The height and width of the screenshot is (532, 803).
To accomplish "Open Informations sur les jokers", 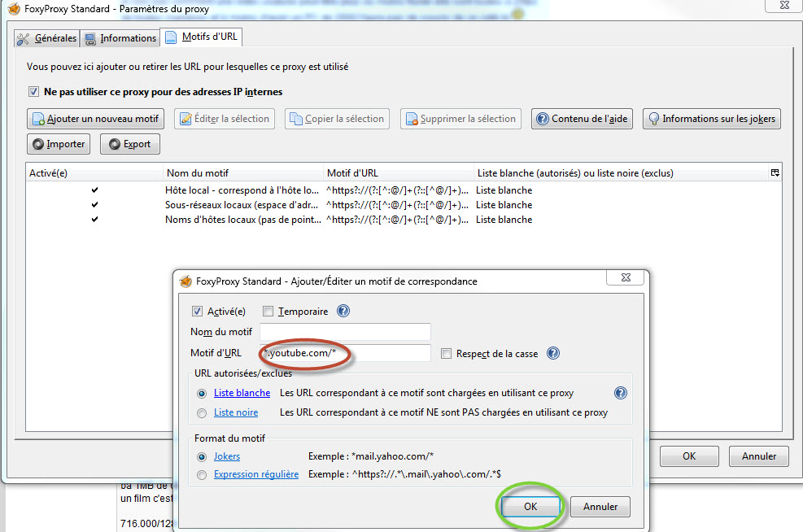I will 712,119.
